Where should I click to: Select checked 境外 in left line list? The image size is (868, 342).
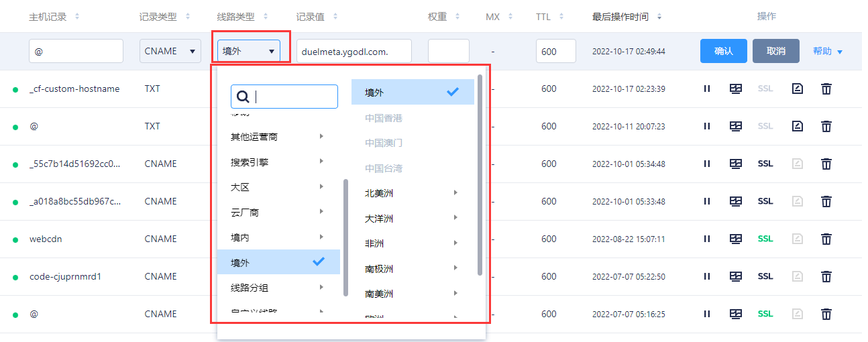278,263
